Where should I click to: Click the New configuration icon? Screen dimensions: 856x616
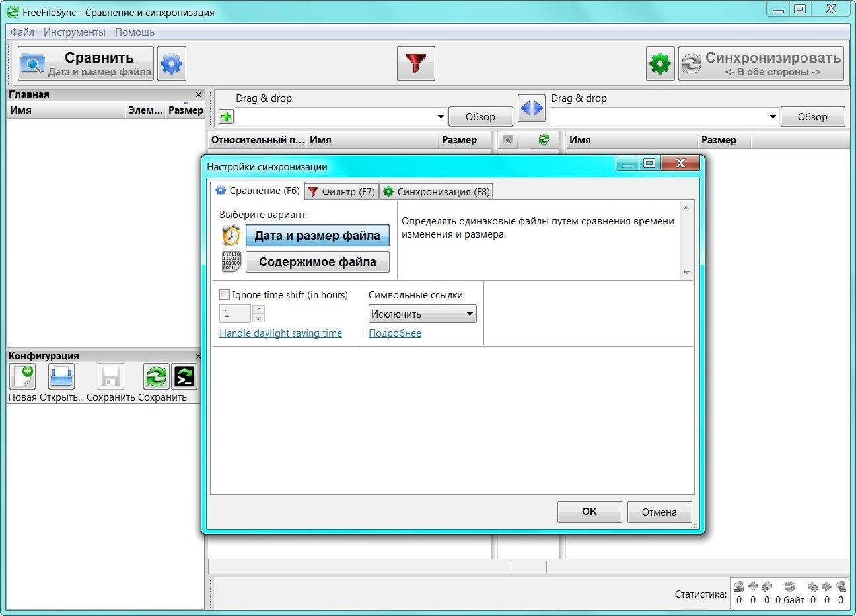tap(22, 376)
